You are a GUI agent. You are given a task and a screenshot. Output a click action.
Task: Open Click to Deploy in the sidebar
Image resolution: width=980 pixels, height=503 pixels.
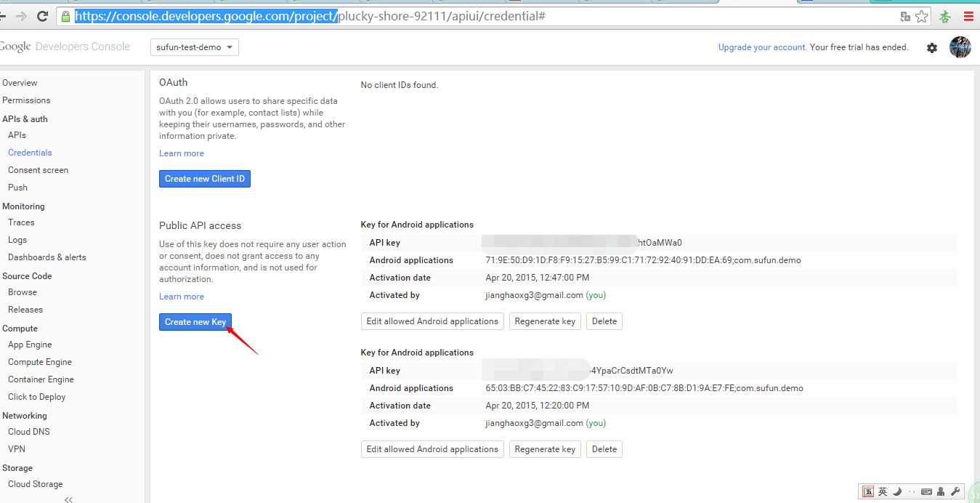pyautogui.click(x=36, y=397)
